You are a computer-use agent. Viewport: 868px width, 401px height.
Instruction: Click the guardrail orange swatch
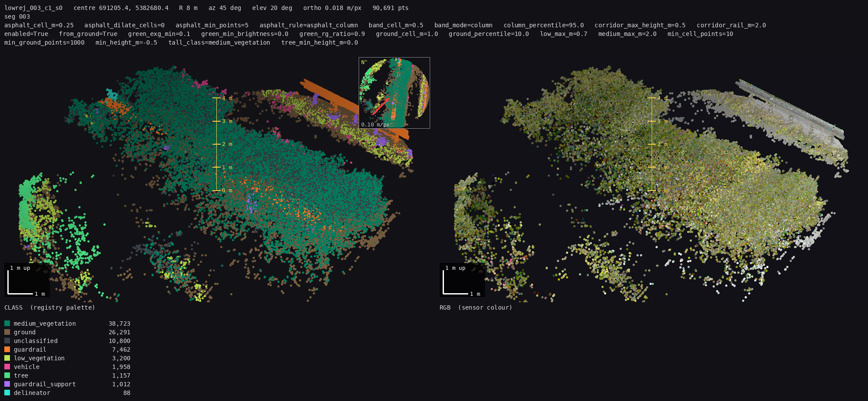(7, 349)
